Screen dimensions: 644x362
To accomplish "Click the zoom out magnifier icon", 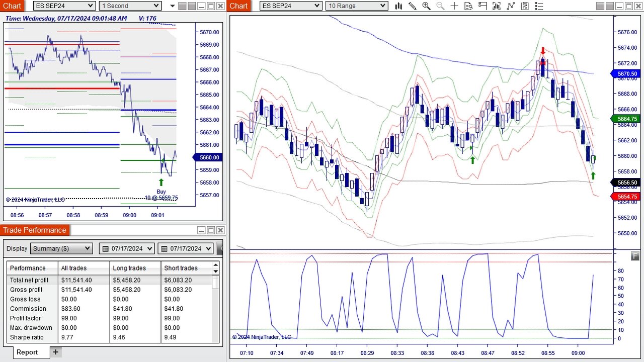I will click(x=440, y=6).
